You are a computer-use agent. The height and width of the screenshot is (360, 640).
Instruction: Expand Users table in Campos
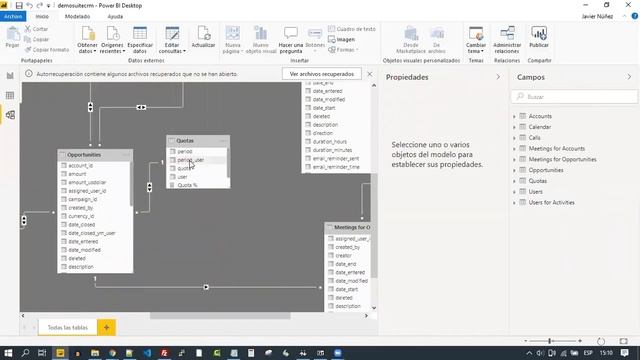514,191
